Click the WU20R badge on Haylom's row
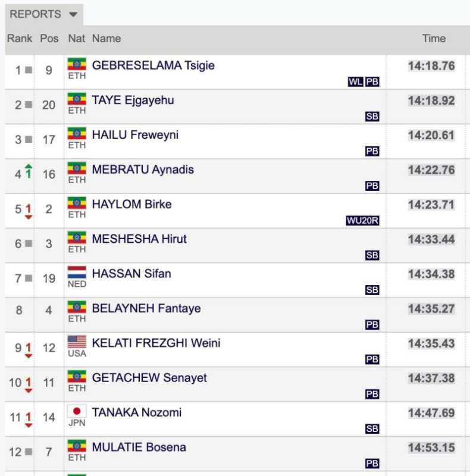This screenshot has height=476, width=470. point(362,221)
